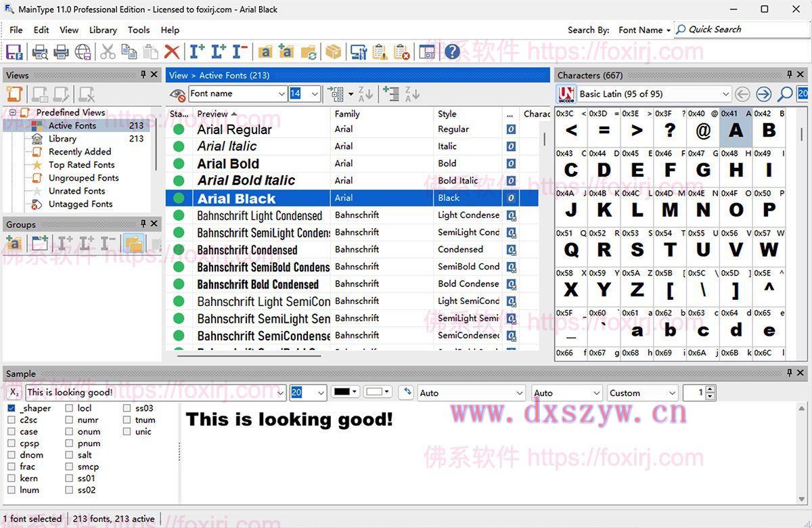
Task: Sort by the Preview column header
Action: 261,114
